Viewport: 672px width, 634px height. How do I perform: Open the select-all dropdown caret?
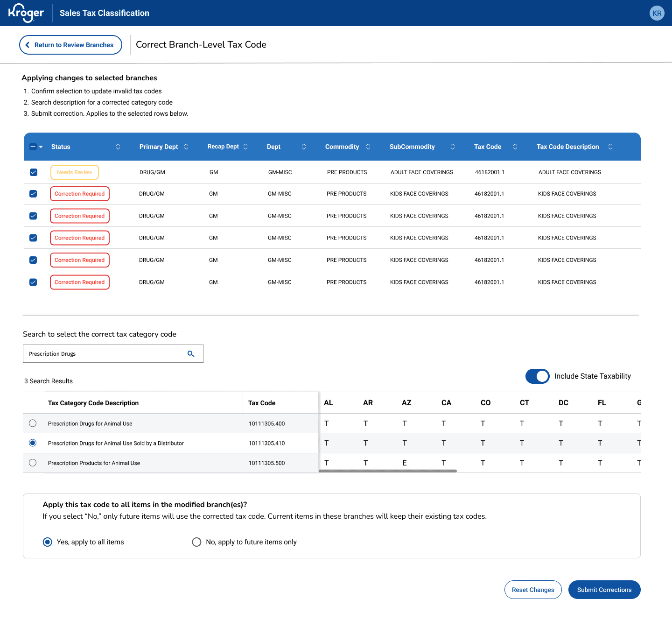[x=41, y=147]
